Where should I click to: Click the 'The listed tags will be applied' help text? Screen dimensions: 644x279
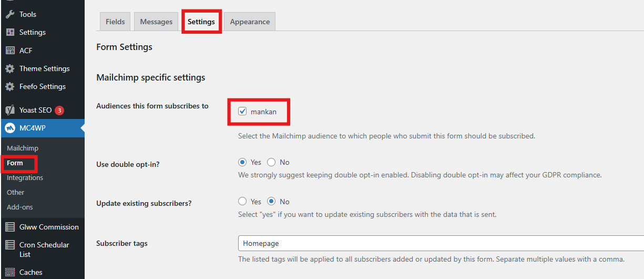point(431,259)
